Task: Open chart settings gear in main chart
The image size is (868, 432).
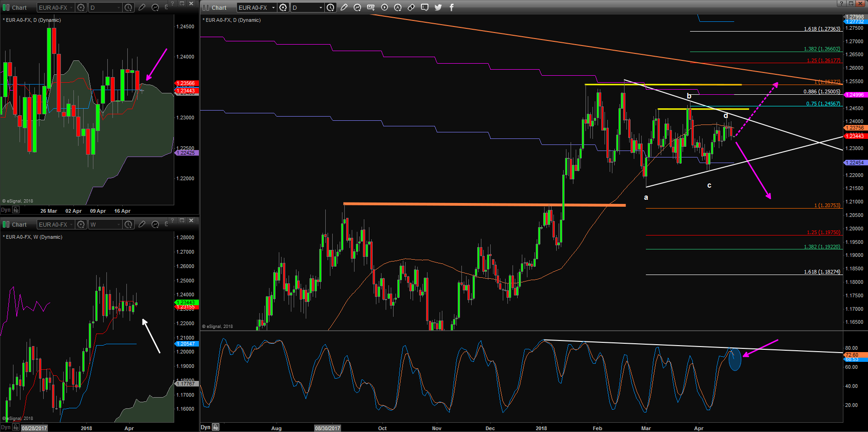Action: click(x=283, y=7)
